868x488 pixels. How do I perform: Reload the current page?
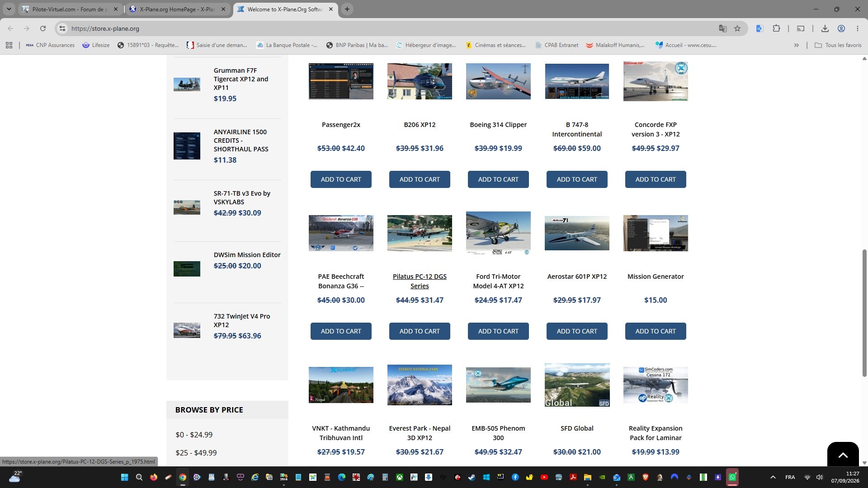point(43,28)
